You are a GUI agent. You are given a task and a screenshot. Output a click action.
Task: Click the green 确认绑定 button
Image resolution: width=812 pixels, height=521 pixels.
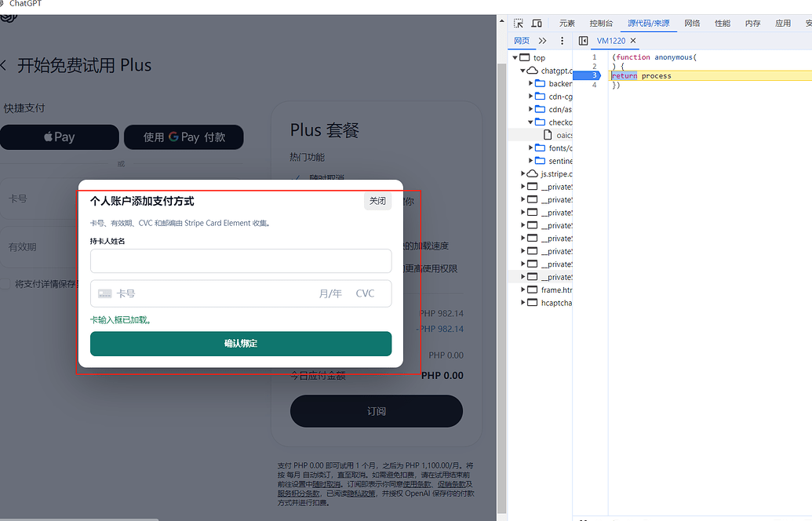click(241, 344)
